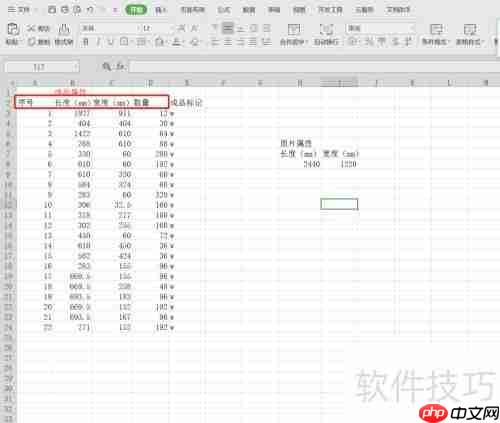Align text right in ribbon

[241, 42]
